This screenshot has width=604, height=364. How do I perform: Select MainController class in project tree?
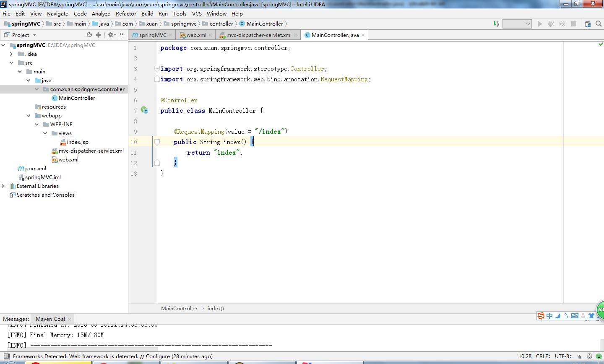point(73,98)
